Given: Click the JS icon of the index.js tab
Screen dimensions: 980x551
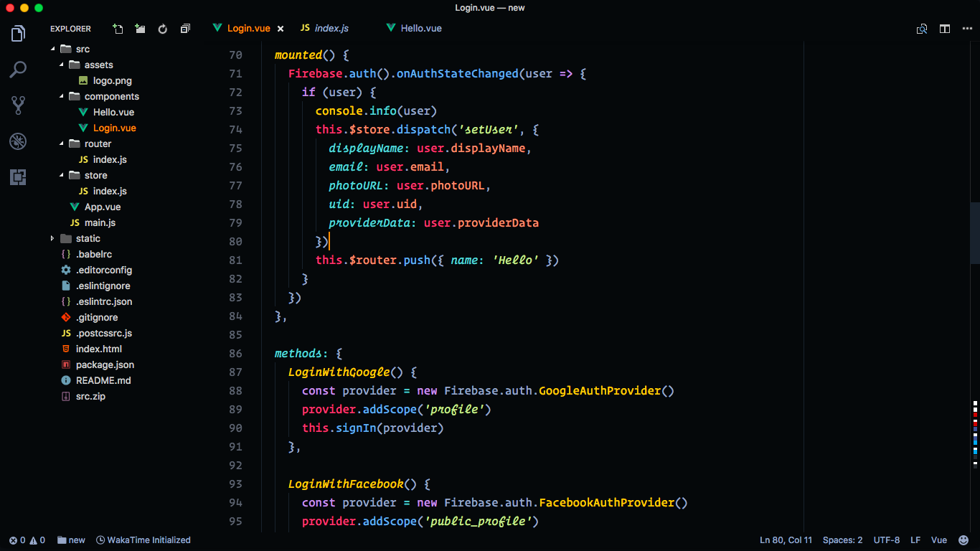Looking at the screenshot, I should pos(305,28).
